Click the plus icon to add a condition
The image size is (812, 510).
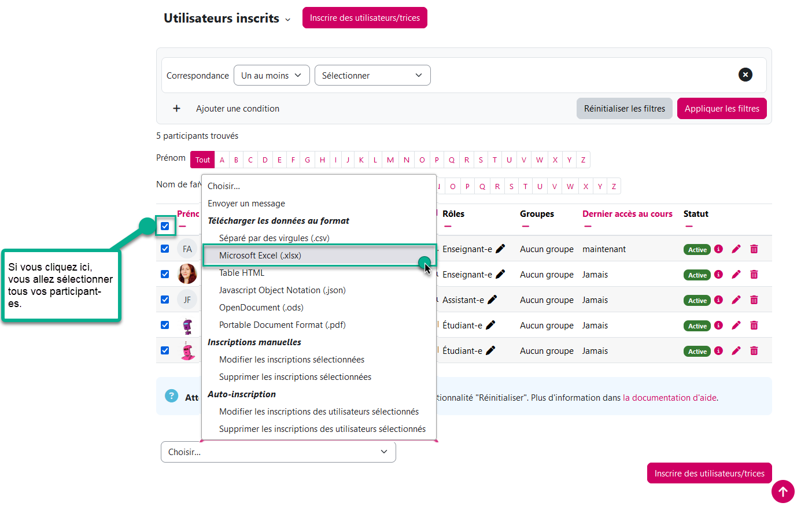tap(177, 109)
